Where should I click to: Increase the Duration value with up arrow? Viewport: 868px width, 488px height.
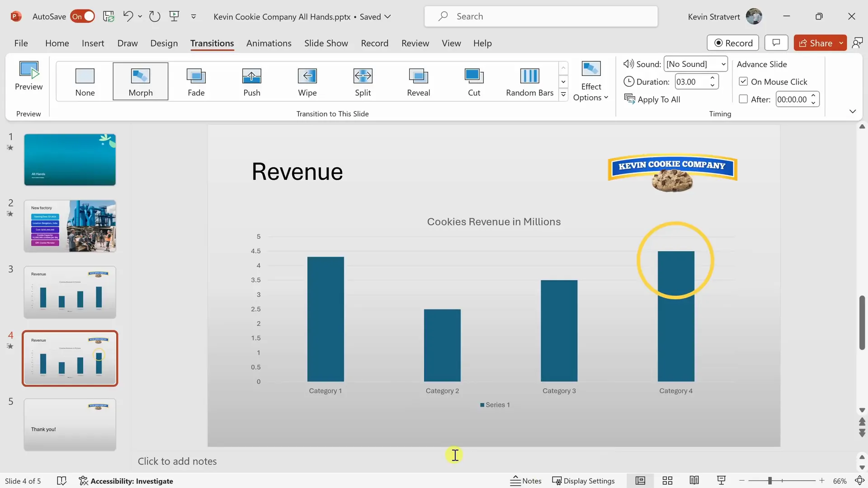(x=712, y=78)
